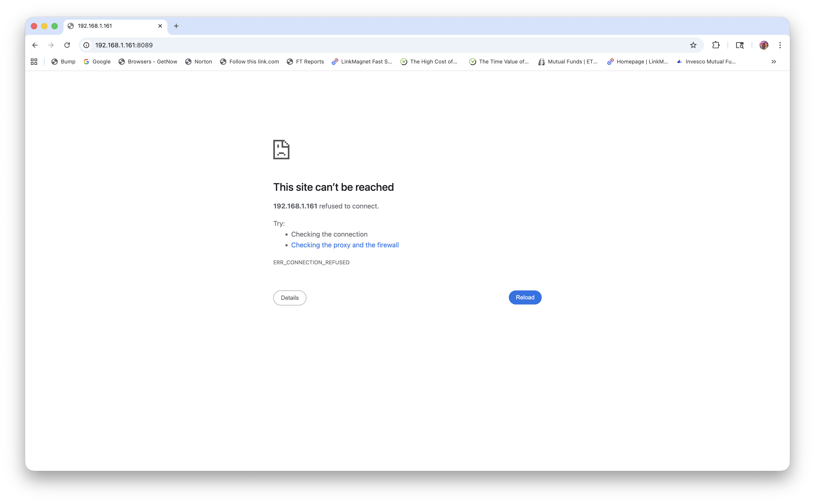Open the Norton bookmark
This screenshot has width=815, height=504.
point(199,62)
